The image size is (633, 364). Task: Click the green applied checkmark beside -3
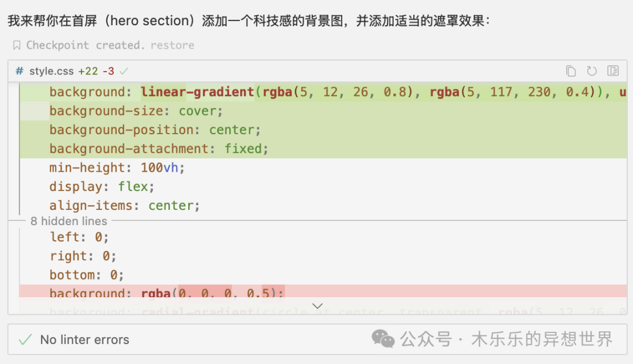click(x=124, y=71)
